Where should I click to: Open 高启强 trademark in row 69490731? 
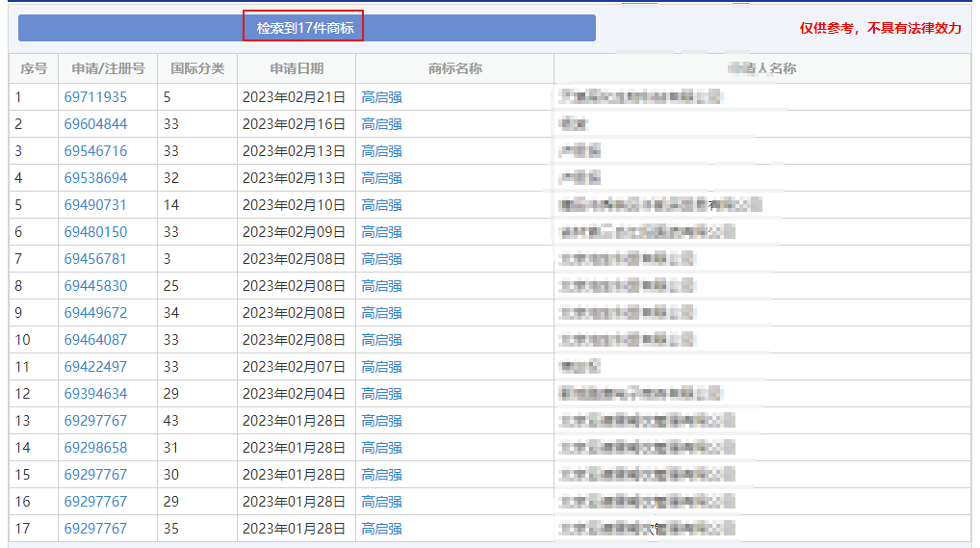pyautogui.click(x=382, y=204)
